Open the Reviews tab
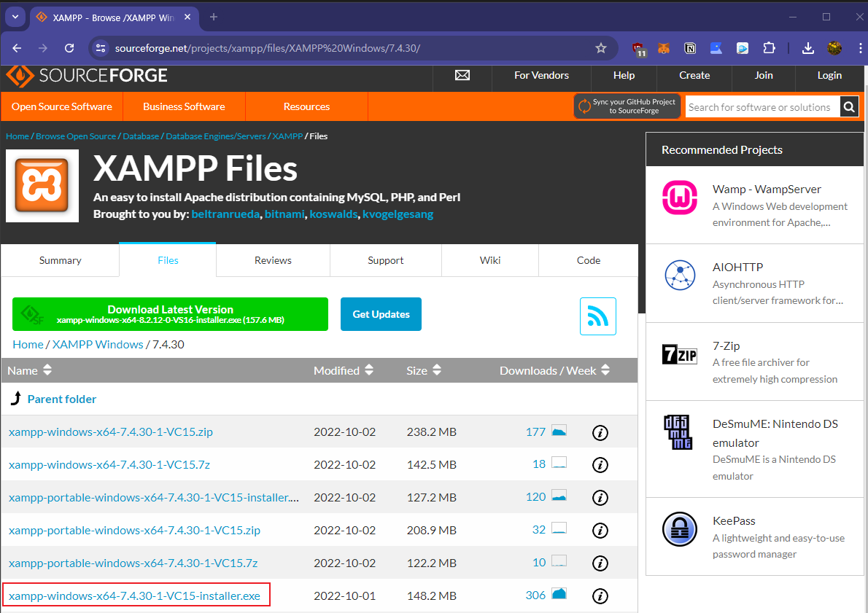868x613 pixels. tap(273, 260)
